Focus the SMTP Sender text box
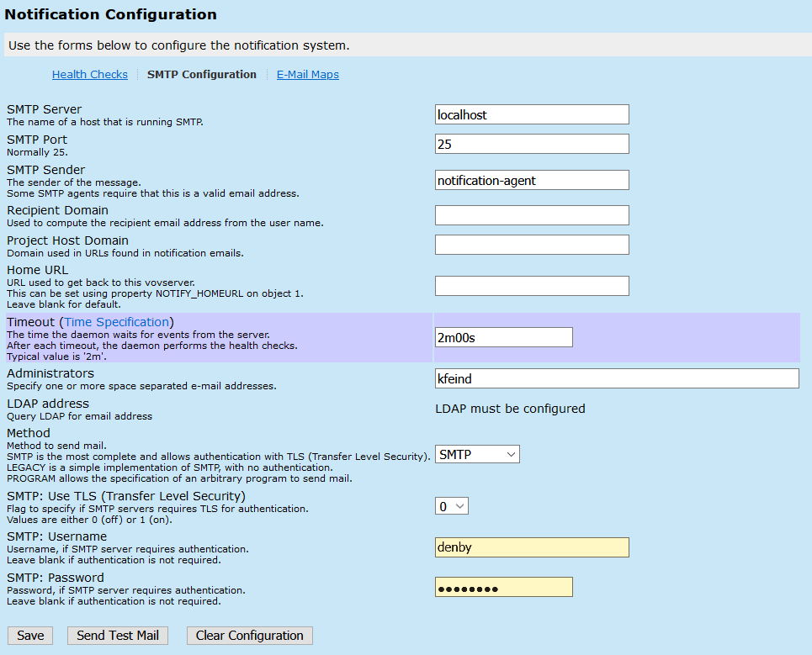The width and height of the screenshot is (812, 655). click(x=532, y=180)
